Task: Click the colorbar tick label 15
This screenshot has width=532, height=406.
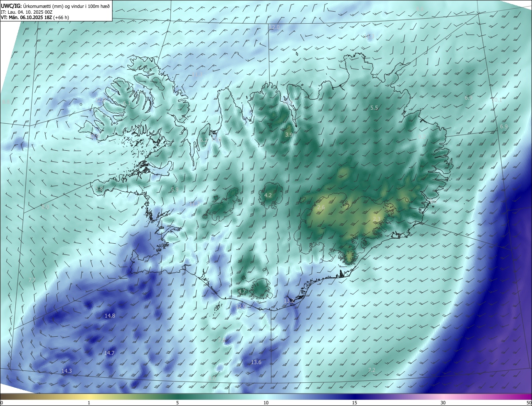Action: point(355,403)
